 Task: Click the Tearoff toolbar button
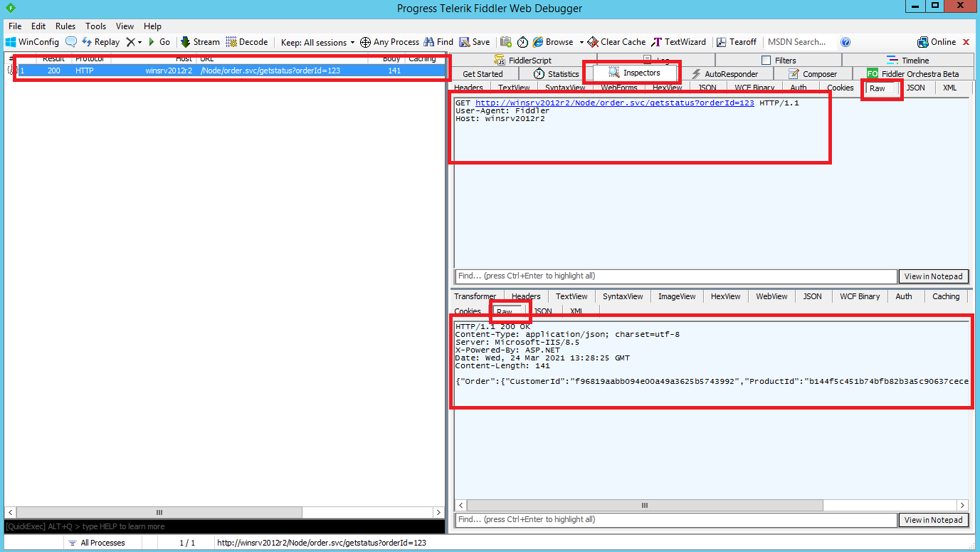tap(737, 42)
